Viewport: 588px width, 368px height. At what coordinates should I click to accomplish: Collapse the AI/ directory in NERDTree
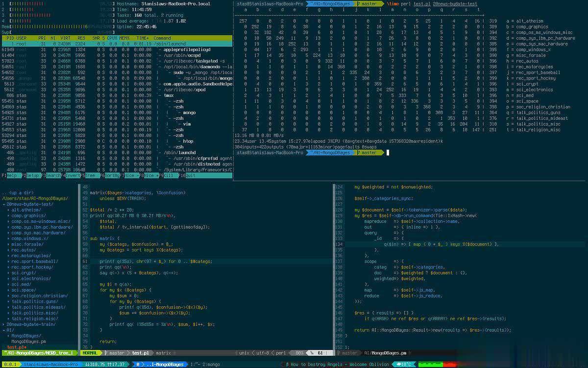(4, 330)
